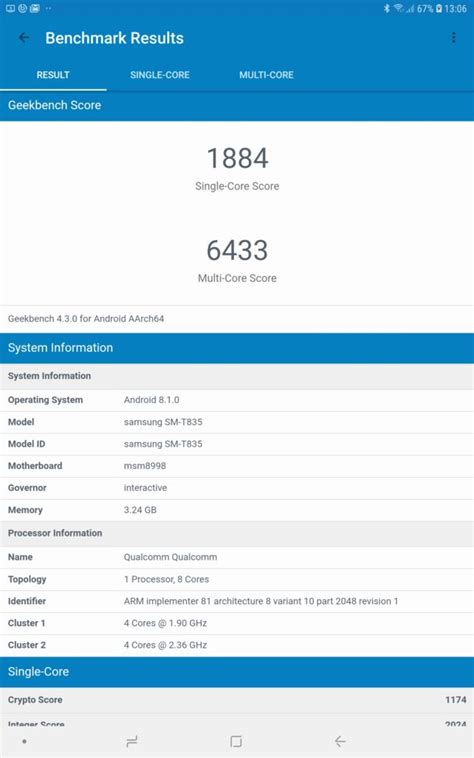
Task: Open the three-dot overflow menu
Action: [453, 38]
